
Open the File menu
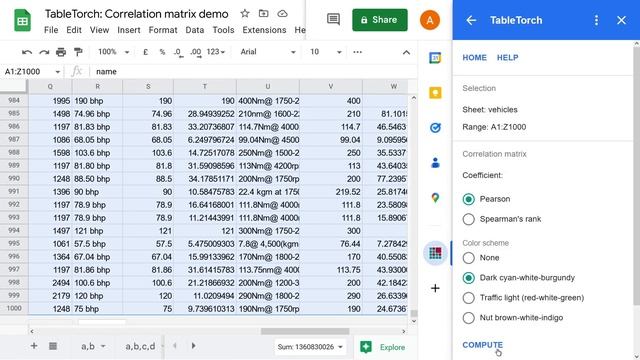[51, 30]
